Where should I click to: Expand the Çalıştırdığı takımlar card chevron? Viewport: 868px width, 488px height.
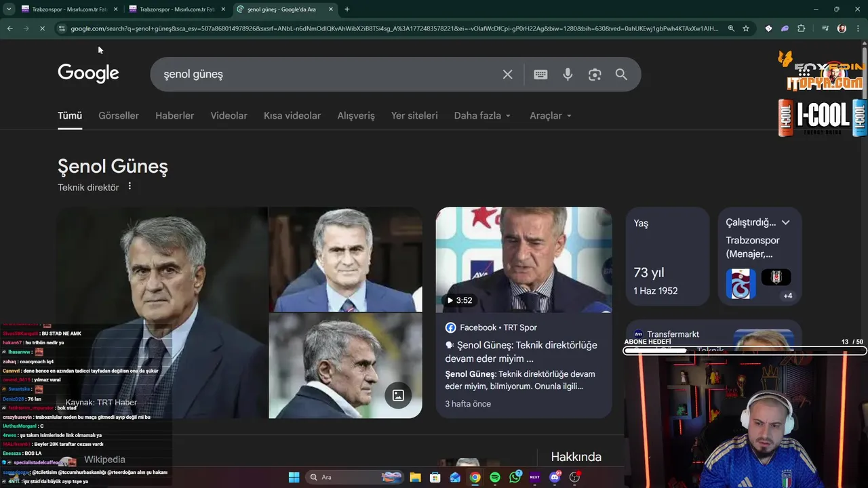pos(785,222)
